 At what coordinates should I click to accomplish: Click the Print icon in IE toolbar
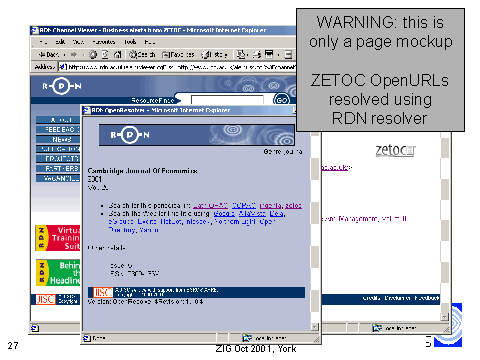(257, 54)
